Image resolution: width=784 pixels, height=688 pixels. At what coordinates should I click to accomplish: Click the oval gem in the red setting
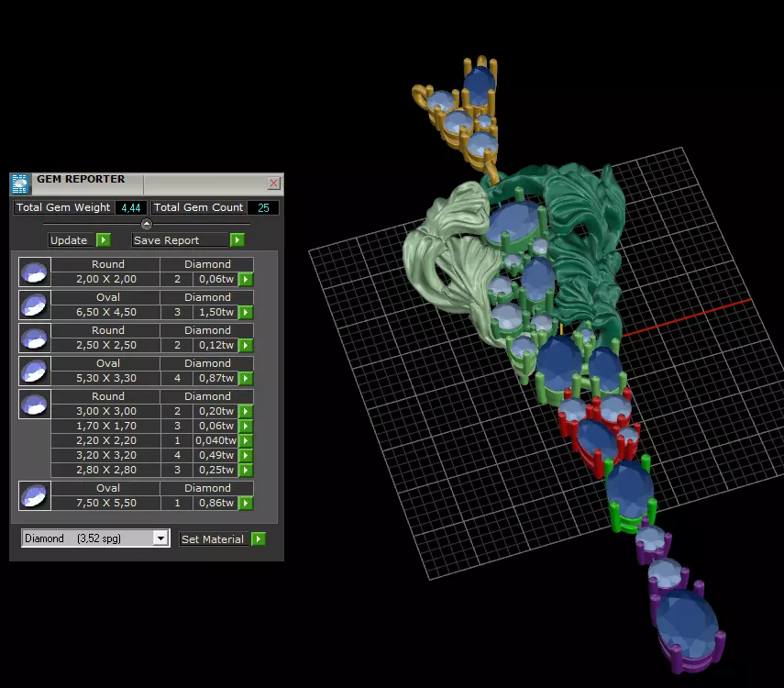coord(598,439)
